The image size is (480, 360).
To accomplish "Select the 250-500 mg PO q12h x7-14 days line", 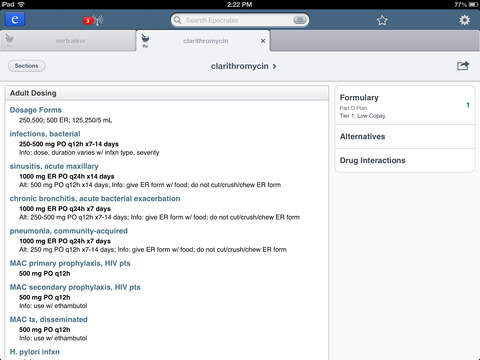I will [x=69, y=144].
